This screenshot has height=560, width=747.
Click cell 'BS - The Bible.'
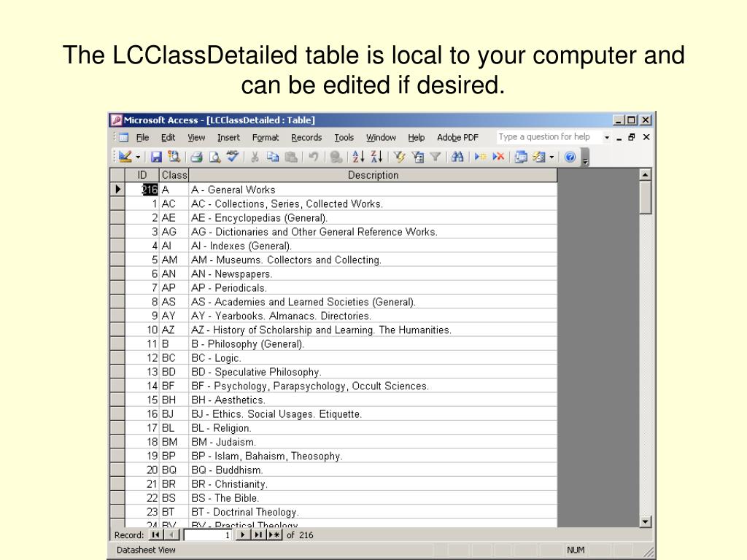click(x=373, y=497)
